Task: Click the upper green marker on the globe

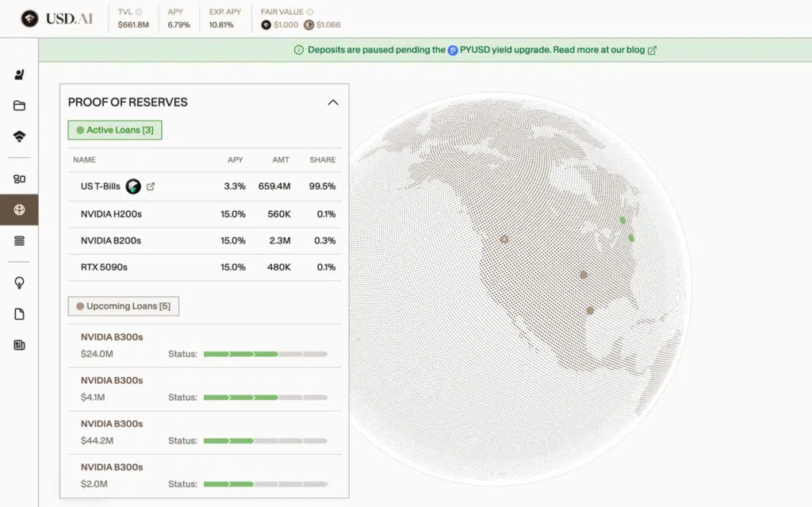Action: (x=622, y=221)
